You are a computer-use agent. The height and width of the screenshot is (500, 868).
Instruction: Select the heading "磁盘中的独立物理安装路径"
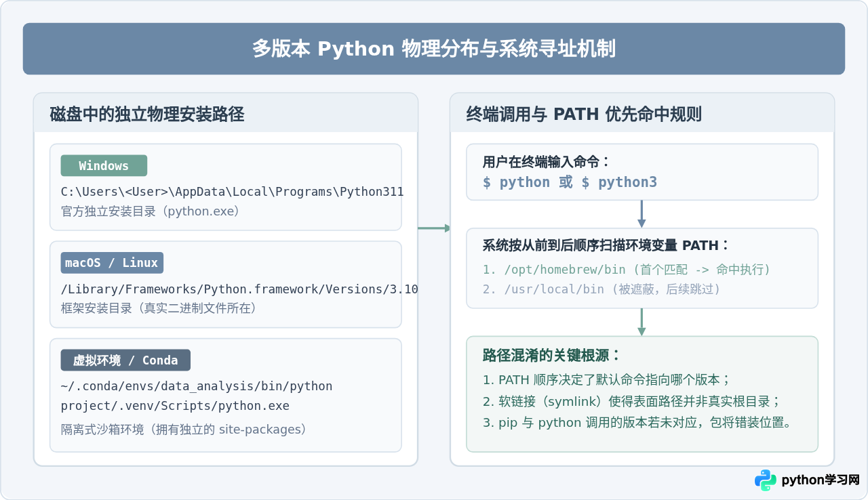147,114
